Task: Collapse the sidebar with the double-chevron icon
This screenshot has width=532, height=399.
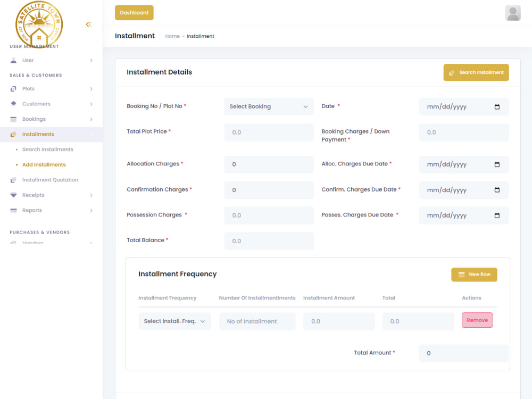Action: [x=88, y=24]
